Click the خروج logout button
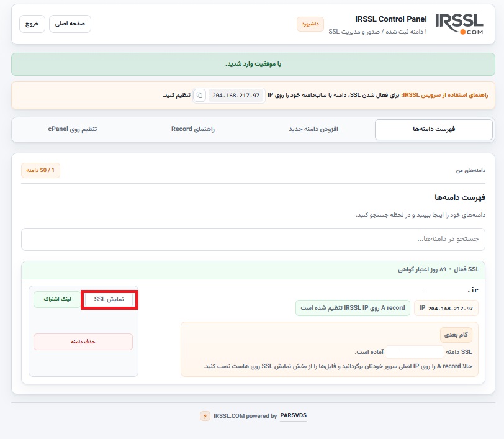Viewport: 504px width, 439px height. click(x=32, y=24)
